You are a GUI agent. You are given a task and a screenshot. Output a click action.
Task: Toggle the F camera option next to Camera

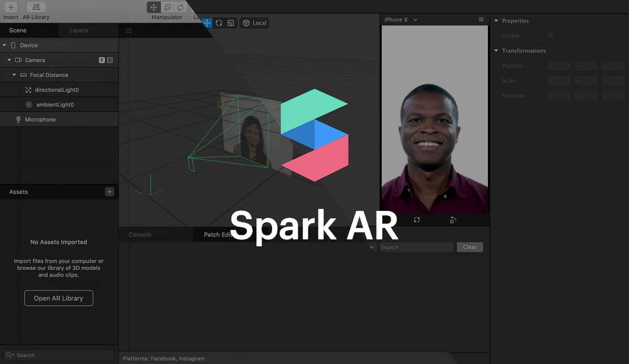(102, 60)
